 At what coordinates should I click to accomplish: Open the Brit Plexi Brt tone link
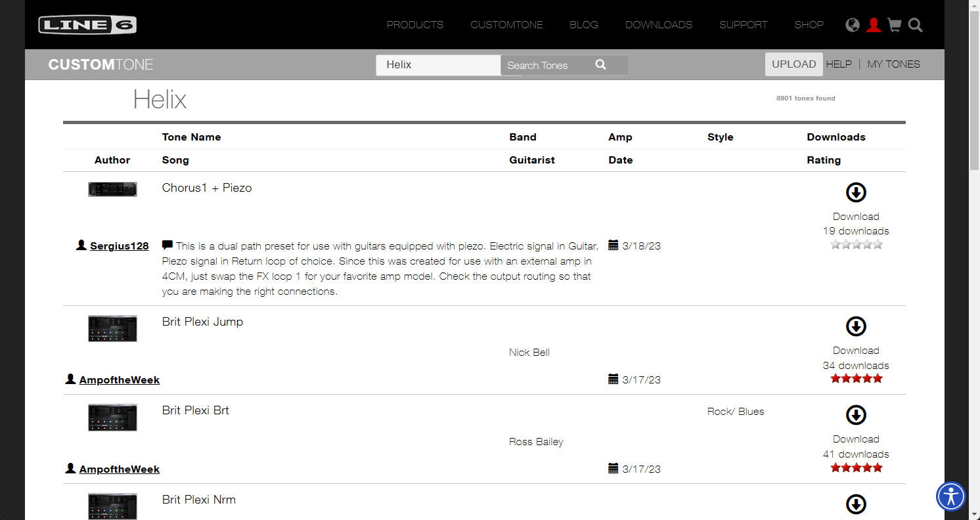coord(195,410)
